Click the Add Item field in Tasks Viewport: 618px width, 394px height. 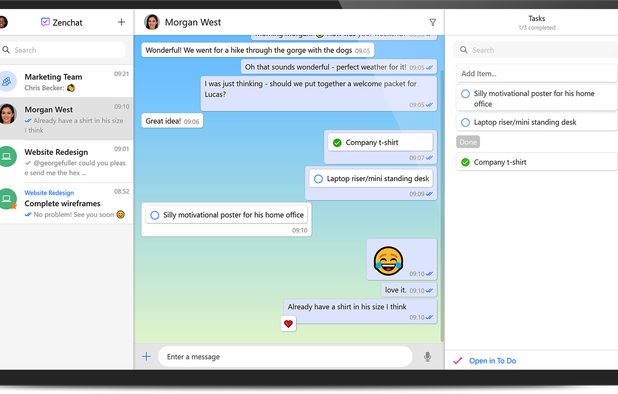point(537,74)
